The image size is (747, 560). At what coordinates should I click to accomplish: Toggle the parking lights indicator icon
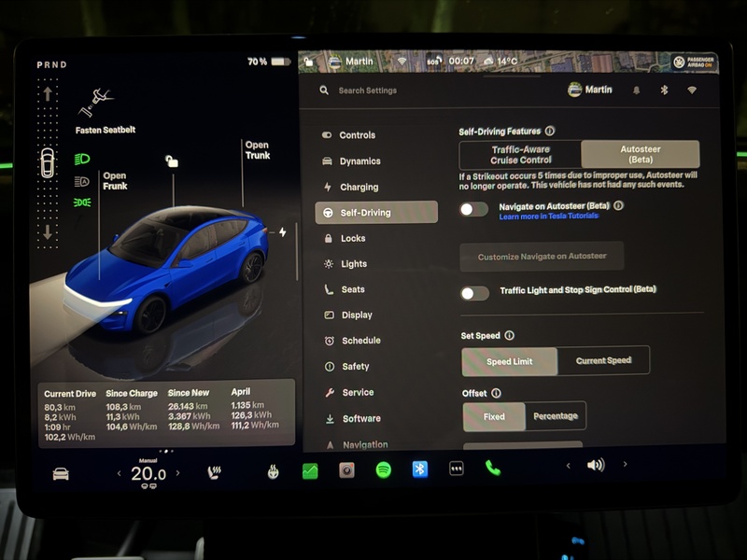tap(82, 203)
